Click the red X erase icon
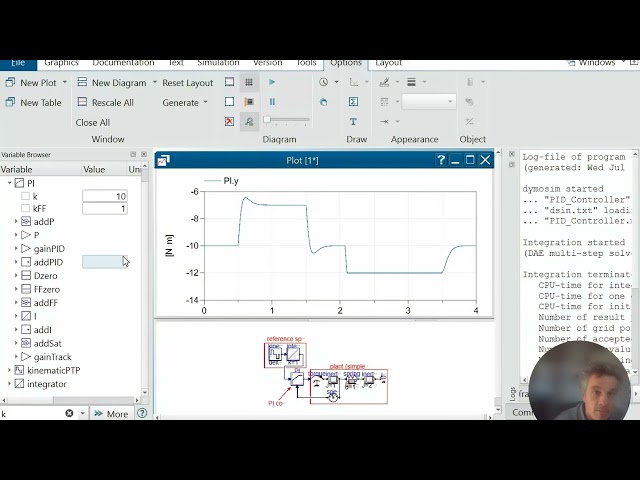 click(229, 121)
